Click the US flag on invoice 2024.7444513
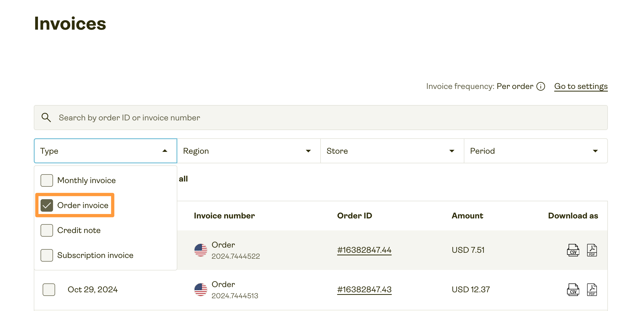The height and width of the screenshot is (311, 644). (200, 290)
